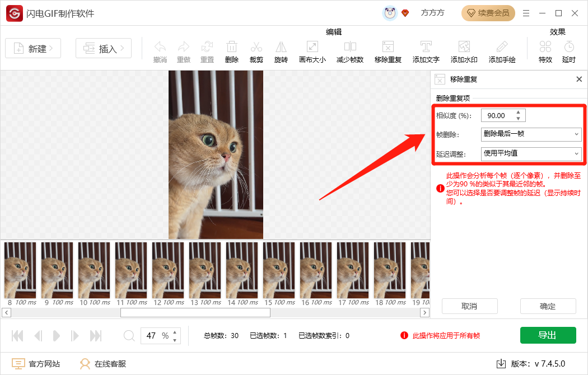The image size is (588, 375).
Task: Click the Redo (重做) toolbar icon
Action: pyautogui.click(x=184, y=47)
